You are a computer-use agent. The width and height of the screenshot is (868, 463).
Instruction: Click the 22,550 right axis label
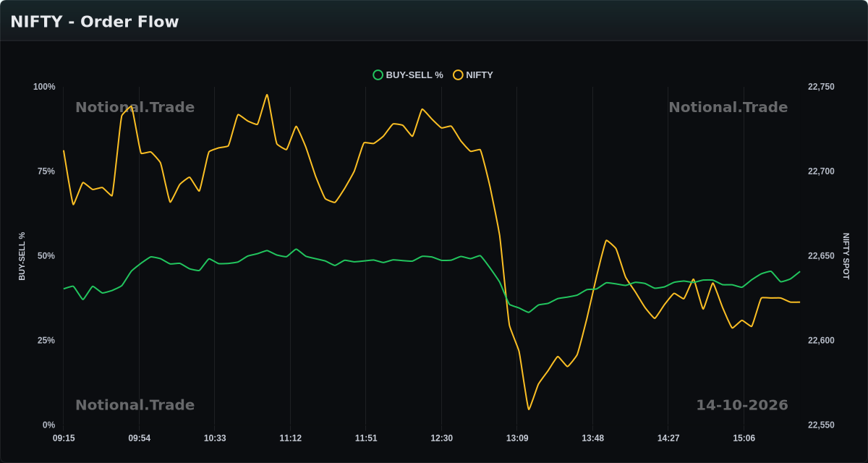coord(821,425)
